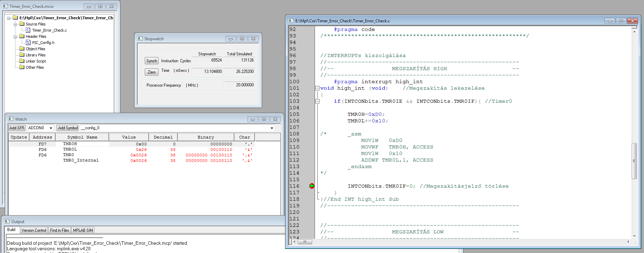Select the Object Files folder
644x253 pixels.
(x=35, y=49)
